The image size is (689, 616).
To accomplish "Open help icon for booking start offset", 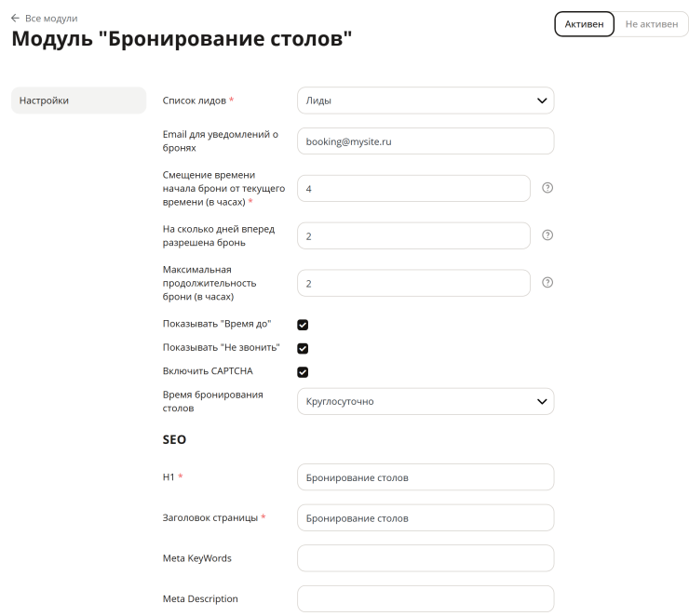I will tap(547, 188).
